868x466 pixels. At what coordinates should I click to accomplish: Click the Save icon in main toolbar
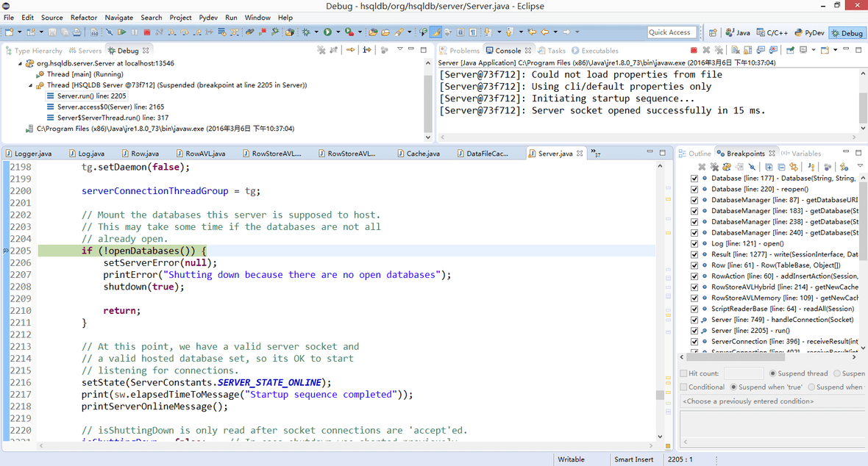(54, 32)
